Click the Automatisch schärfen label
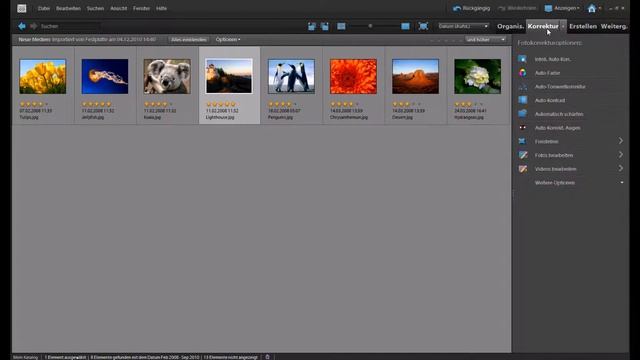 pos(559,114)
